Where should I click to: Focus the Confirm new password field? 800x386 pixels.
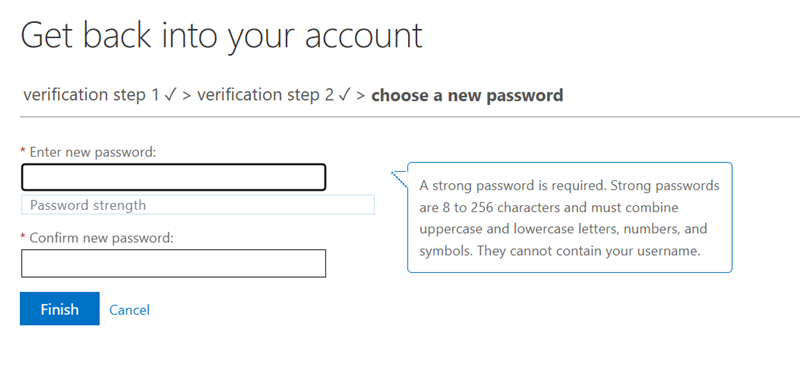point(173,263)
